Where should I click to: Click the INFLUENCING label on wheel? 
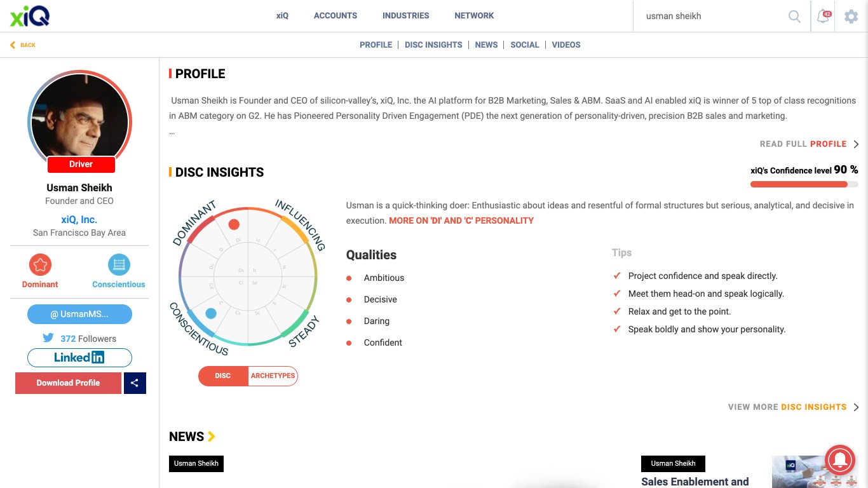coord(301,225)
